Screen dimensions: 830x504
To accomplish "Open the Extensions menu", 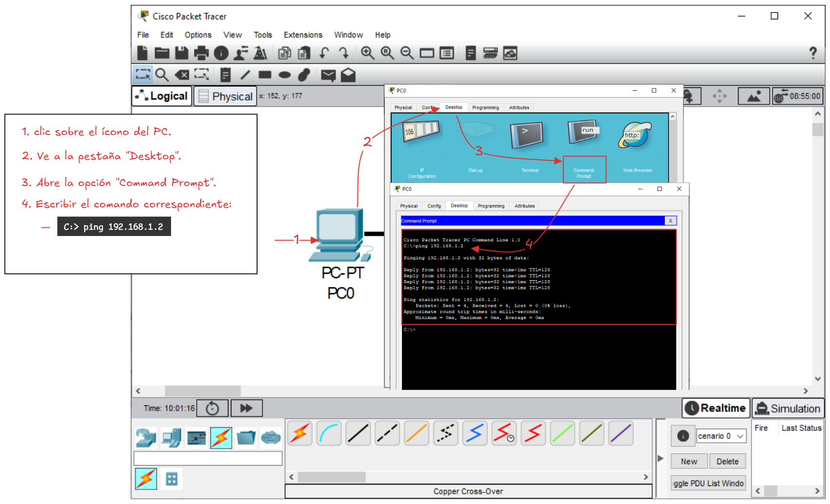I will [303, 35].
